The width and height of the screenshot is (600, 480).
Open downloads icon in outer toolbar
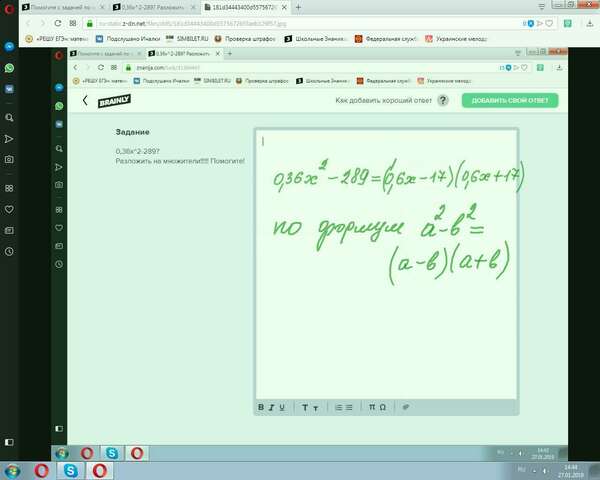590,24
